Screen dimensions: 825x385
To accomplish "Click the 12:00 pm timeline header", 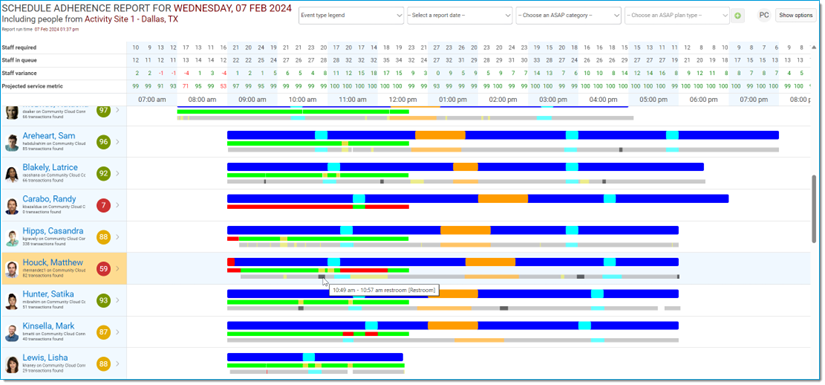I will [403, 99].
